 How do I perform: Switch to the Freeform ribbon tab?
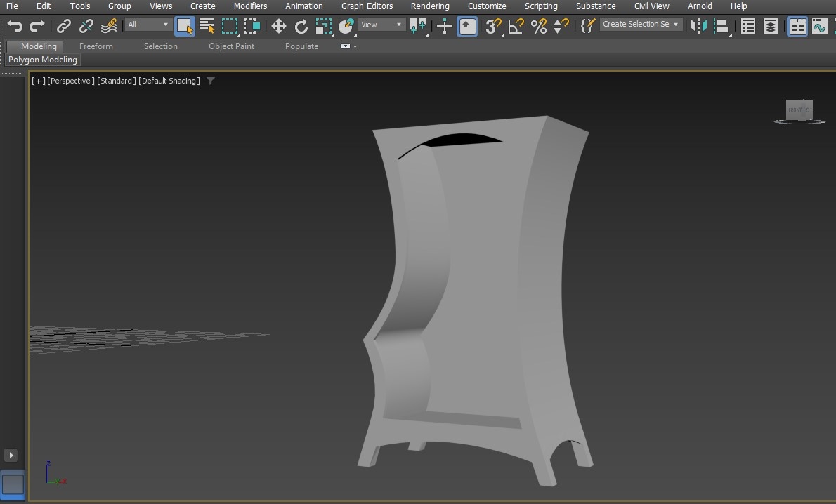pos(96,46)
